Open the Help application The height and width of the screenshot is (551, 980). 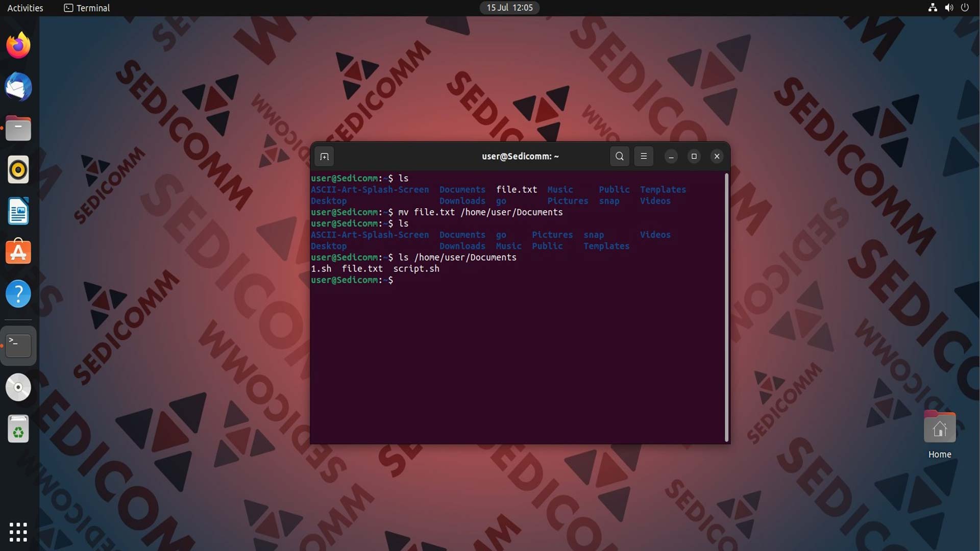tap(18, 294)
